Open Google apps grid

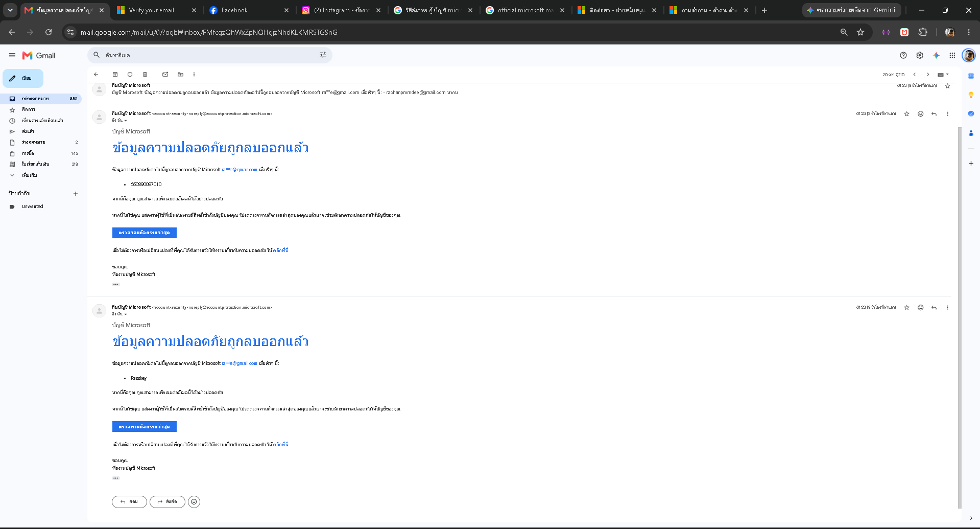[x=952, y=55]
